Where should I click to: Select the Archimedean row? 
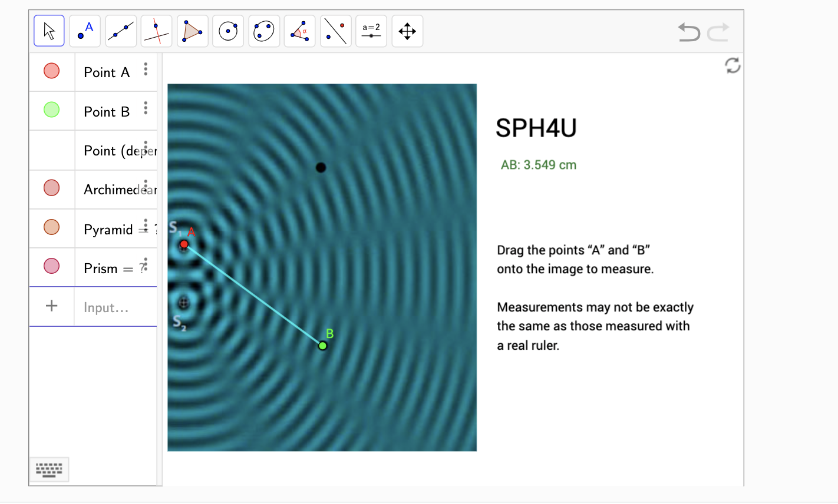(93, 190)
